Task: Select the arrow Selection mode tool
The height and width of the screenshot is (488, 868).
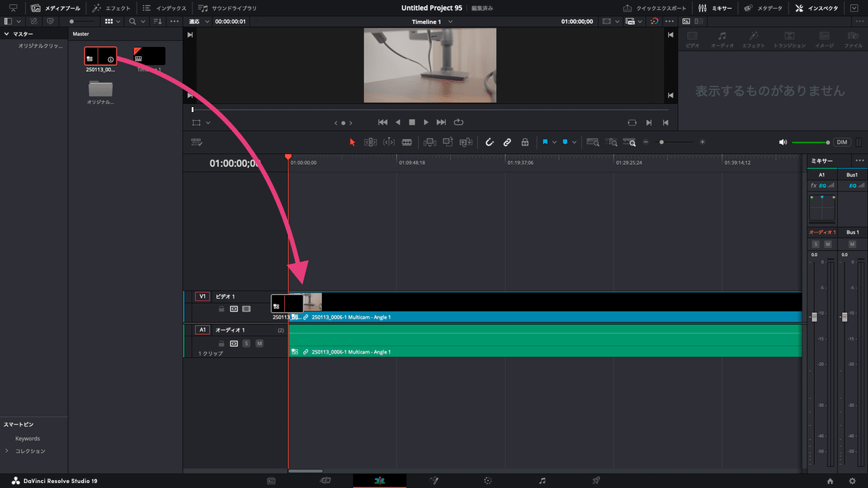Action: [x=352, y=142]
